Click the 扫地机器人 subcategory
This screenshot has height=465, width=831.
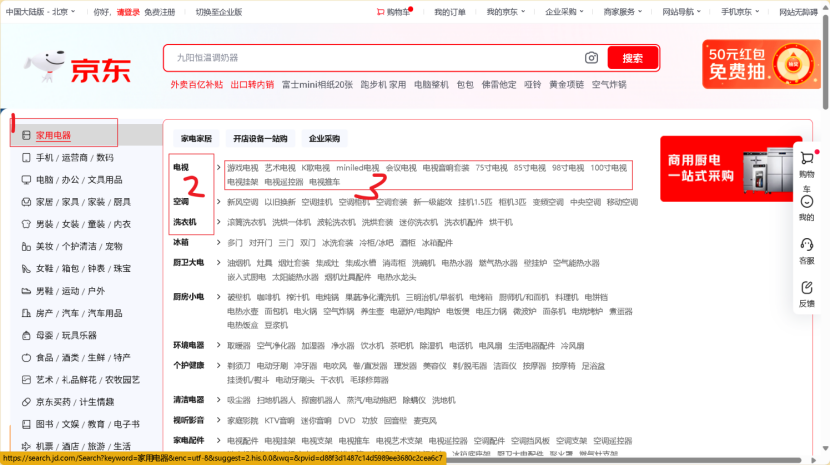276,400
